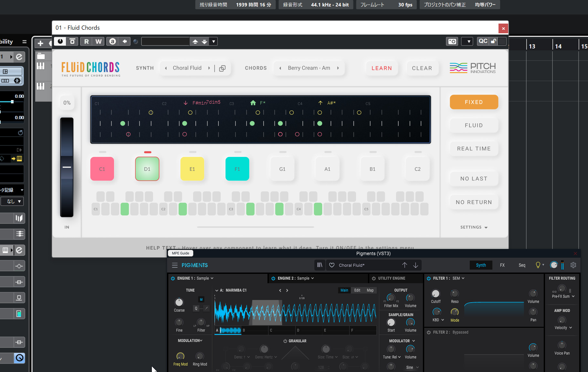Select previous synth preset arrow
The height and width of the screenshot is (372, 588).
pos(166,68)
